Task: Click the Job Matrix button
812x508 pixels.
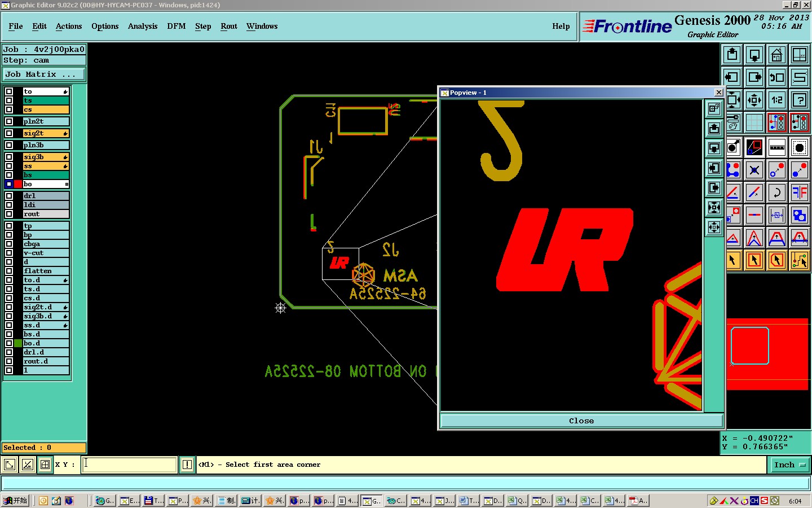Action: click(44, 74)
